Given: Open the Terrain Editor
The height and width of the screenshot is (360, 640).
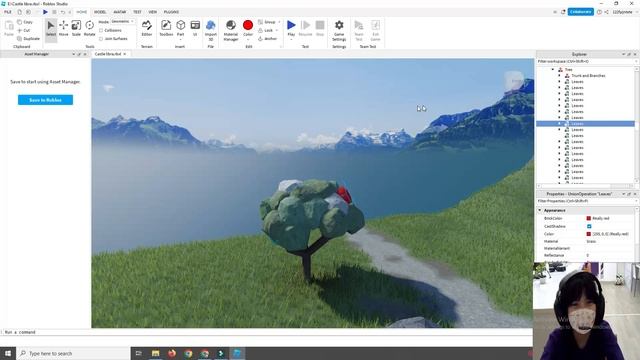Looking at the screenshot, I should point(147,28).
